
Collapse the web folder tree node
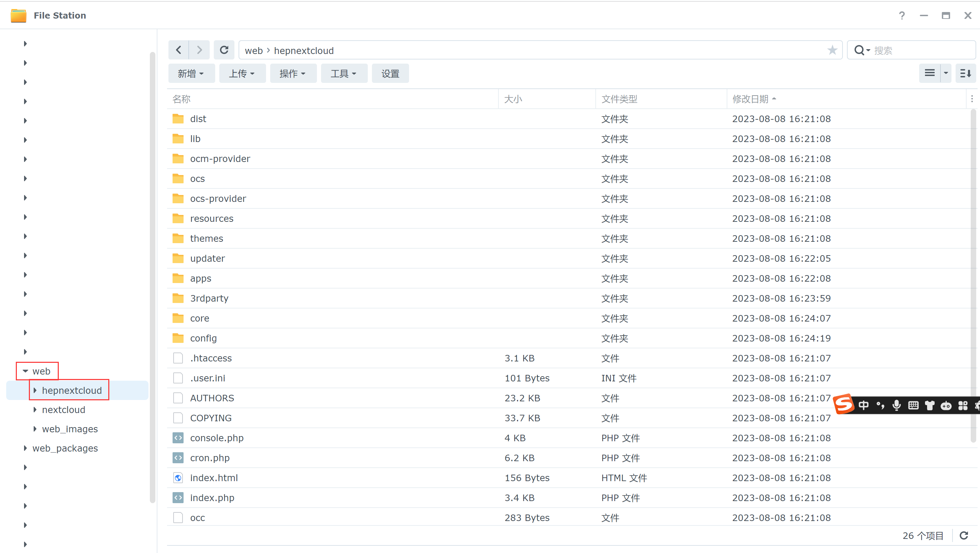point(25,371)
